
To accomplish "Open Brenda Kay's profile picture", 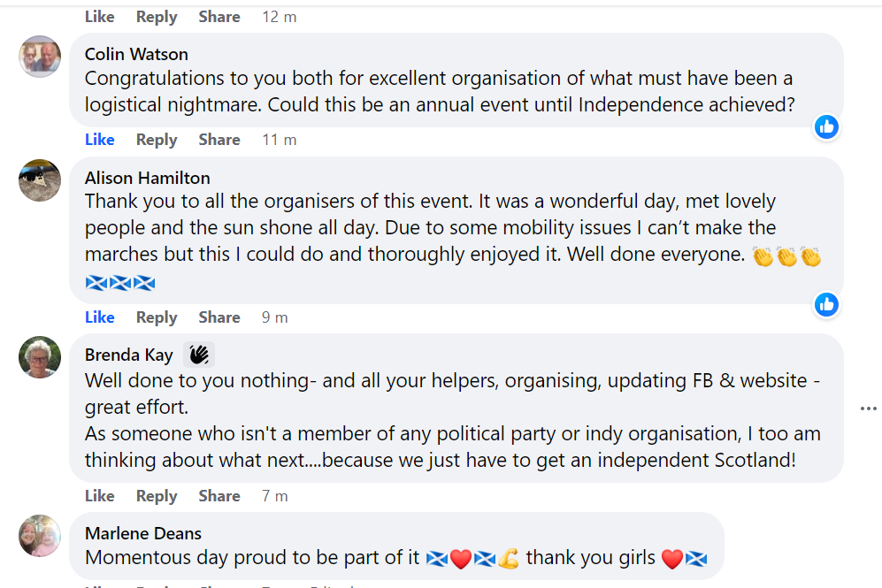I will 40,357.
